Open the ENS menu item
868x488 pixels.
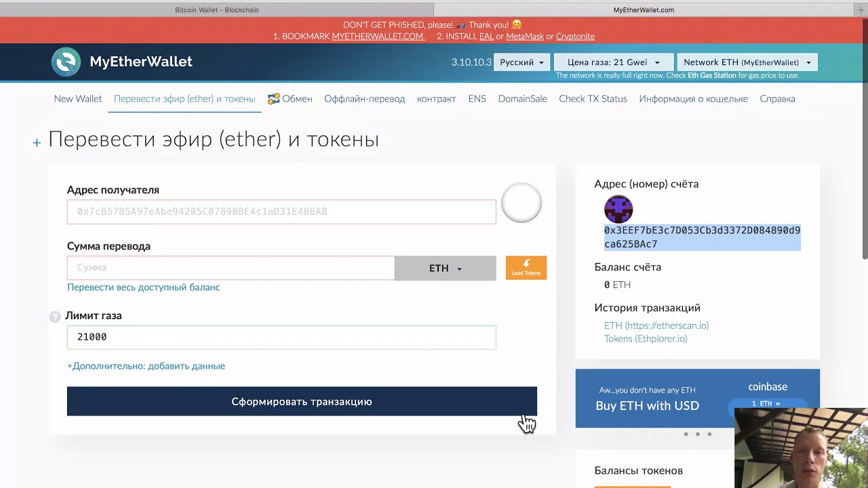pyautogui.click(x=477, y=99)
